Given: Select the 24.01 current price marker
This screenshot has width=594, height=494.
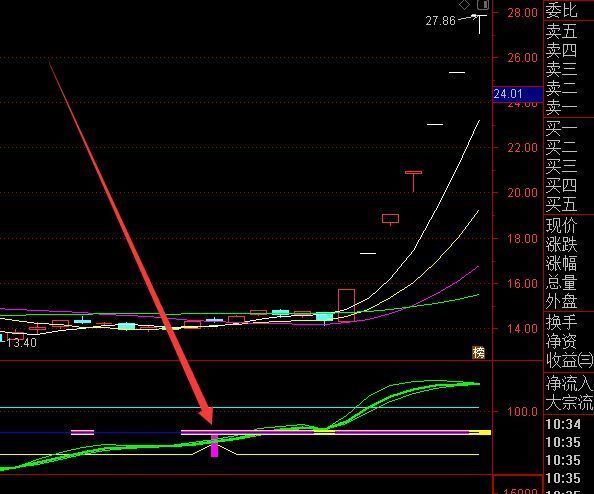Looking at the screenshot, I should click(x=518, y=94).
